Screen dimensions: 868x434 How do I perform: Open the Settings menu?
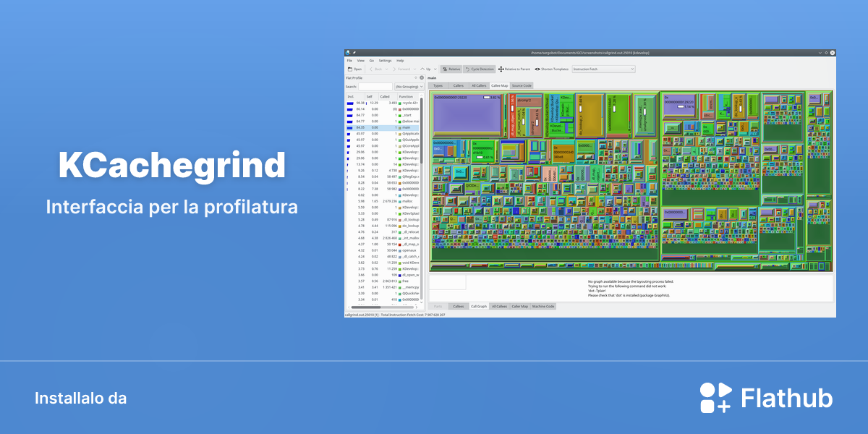385,61
